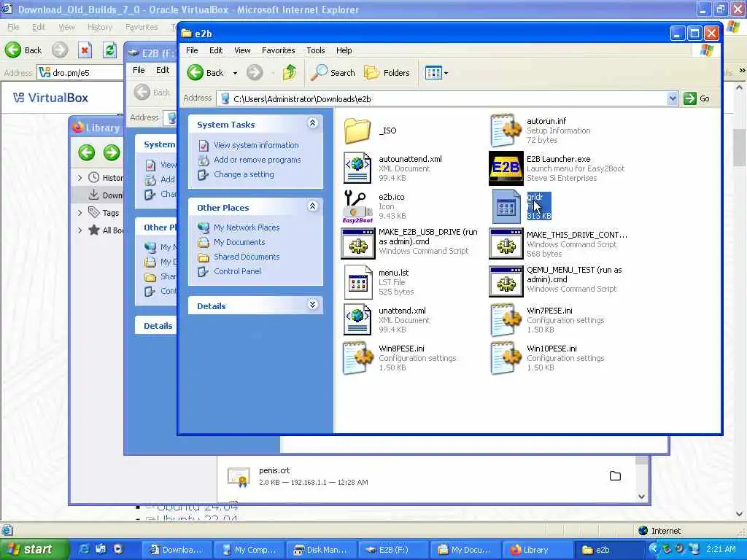Expand All Bookmarks in Library tree
The height and width of the screenshot is (560, 747).
pos(80,230)
